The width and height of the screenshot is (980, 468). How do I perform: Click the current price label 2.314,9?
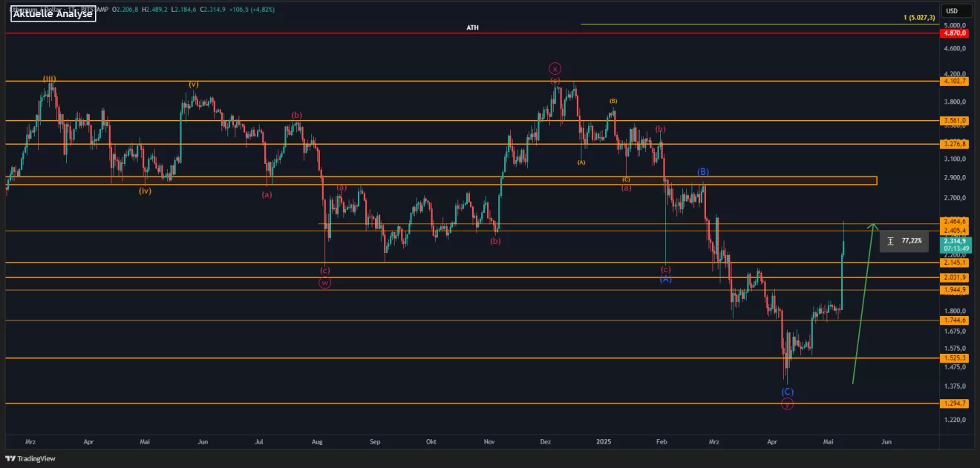(x=954, y=241)
